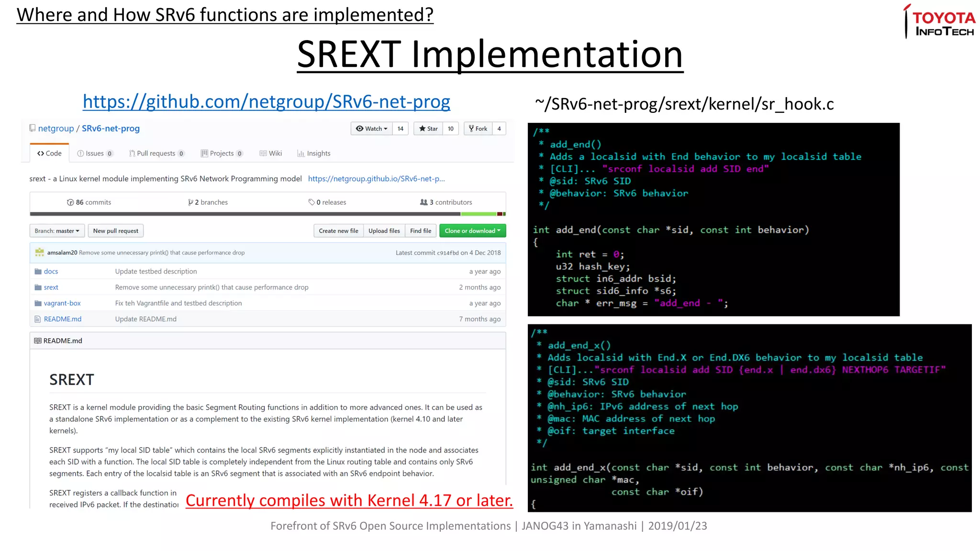This screenshot has width=980, height=551.
Task: Open the amsalam20 author link
Action: point(62,253)
